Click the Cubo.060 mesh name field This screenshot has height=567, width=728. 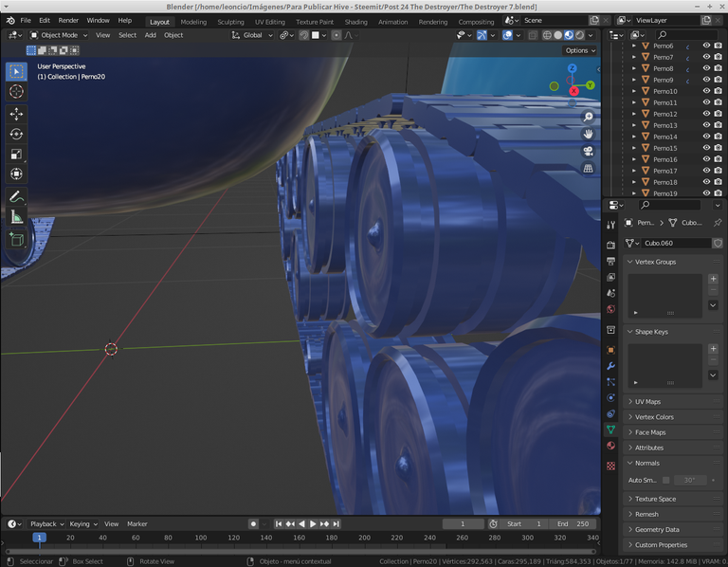click(x=677, y=243)
